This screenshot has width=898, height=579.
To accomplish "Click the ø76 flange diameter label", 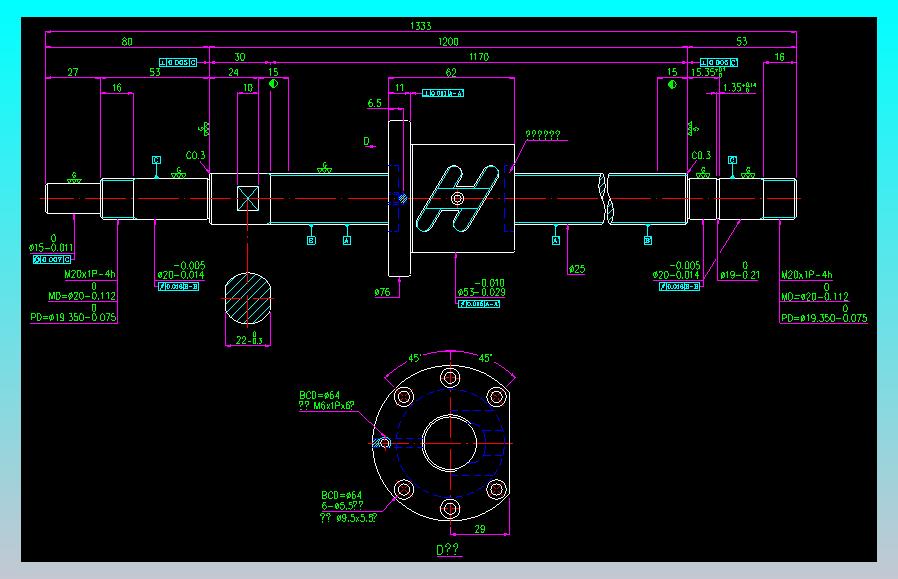I will (382, 292).
